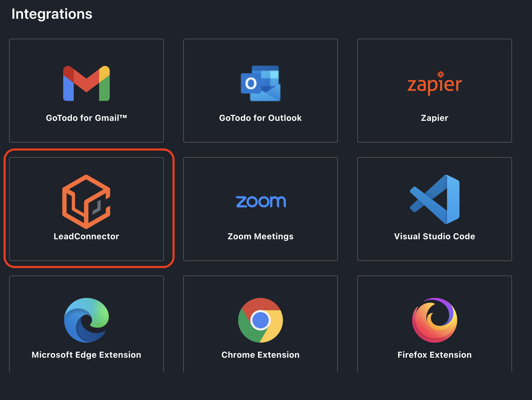Screen dimensions: 532x400
Task: Click the orange Zapier logo
Action: pyautogui.click(x=434, y=84)
